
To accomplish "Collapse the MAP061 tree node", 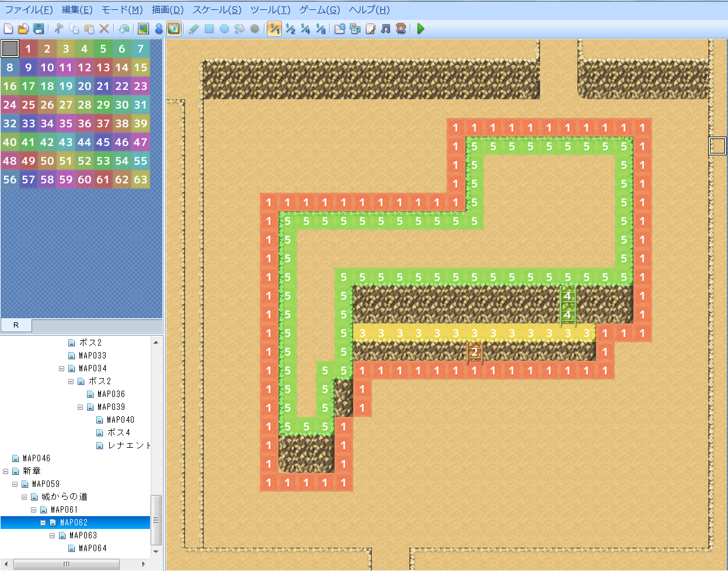I will (x=33, y=510).
